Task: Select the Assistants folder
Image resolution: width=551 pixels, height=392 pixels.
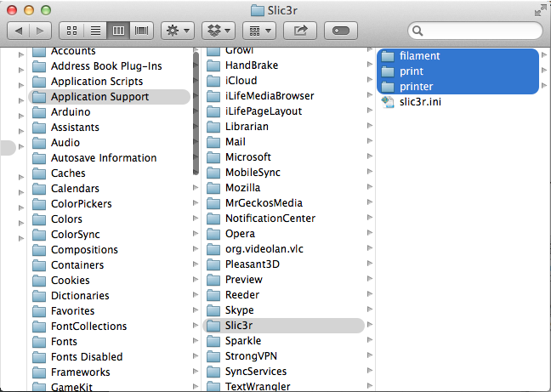Action: (109, 128)
